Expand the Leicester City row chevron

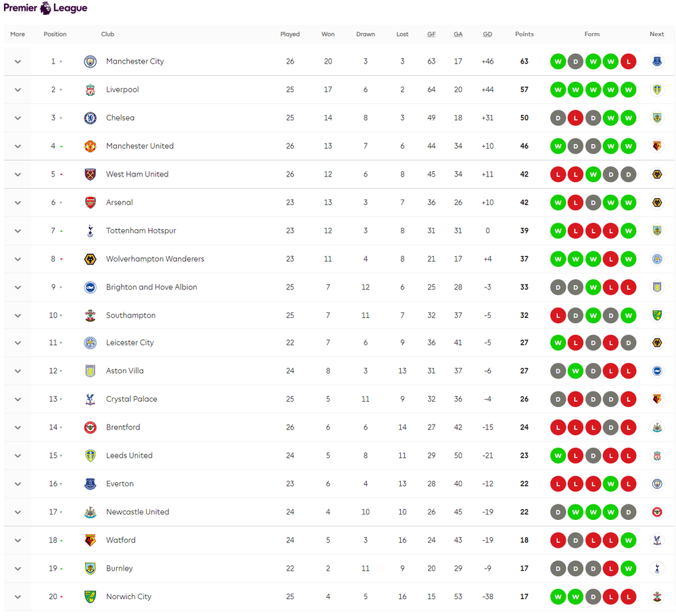coord(18,343)
